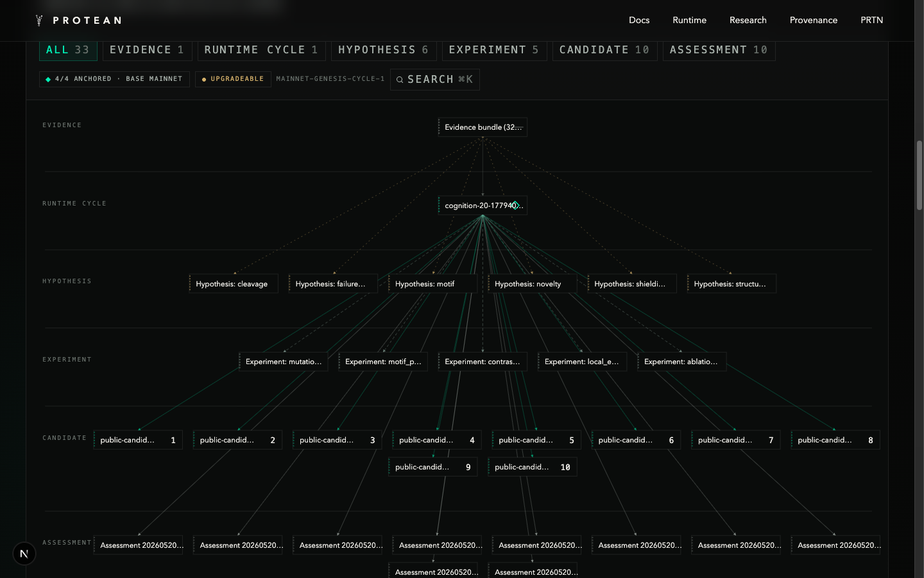Click MAINNET-GENESIS-CYCLE-1 label

(330, 79)
